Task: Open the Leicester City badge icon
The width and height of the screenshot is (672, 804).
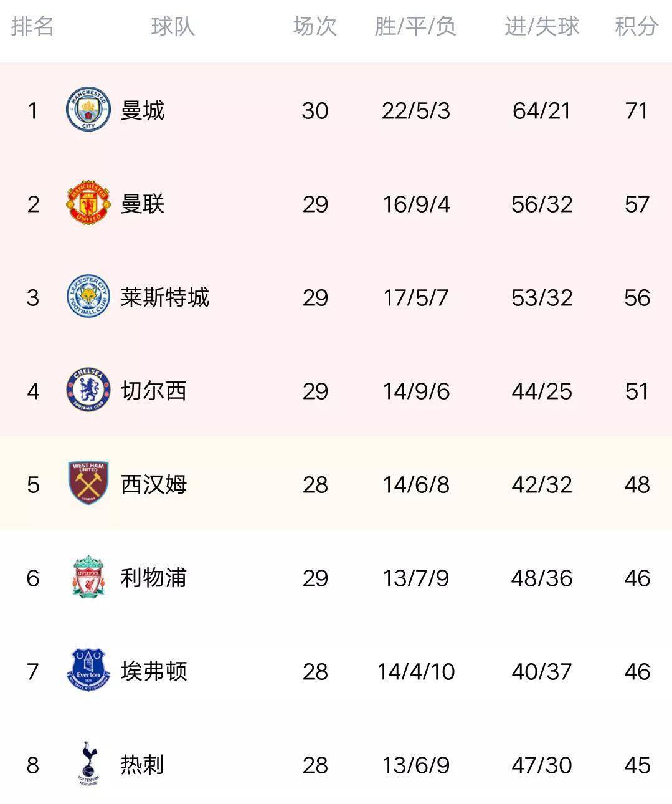Action: pos(88,296)
